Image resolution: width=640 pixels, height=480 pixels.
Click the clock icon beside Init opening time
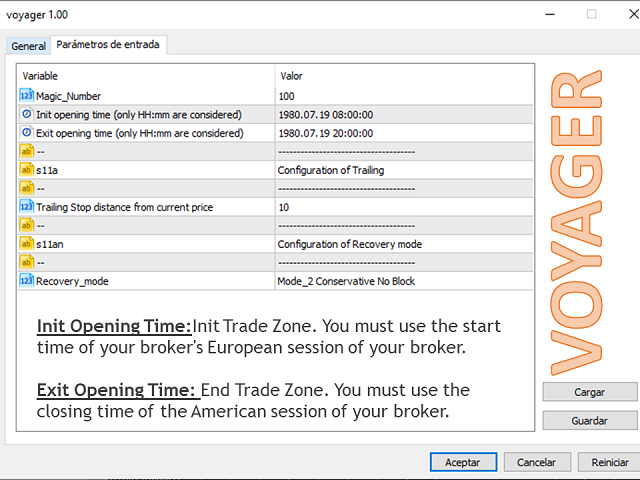pyautogui.click(x=27, y=114)
